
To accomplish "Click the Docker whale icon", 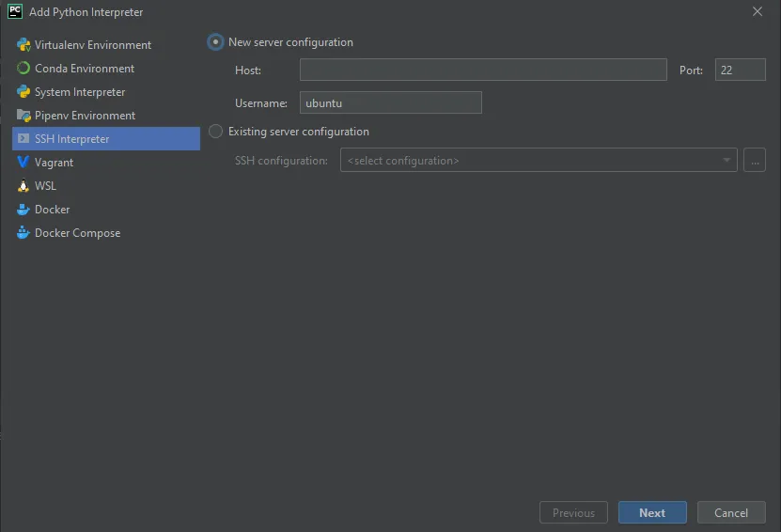I will pos(23,210).
